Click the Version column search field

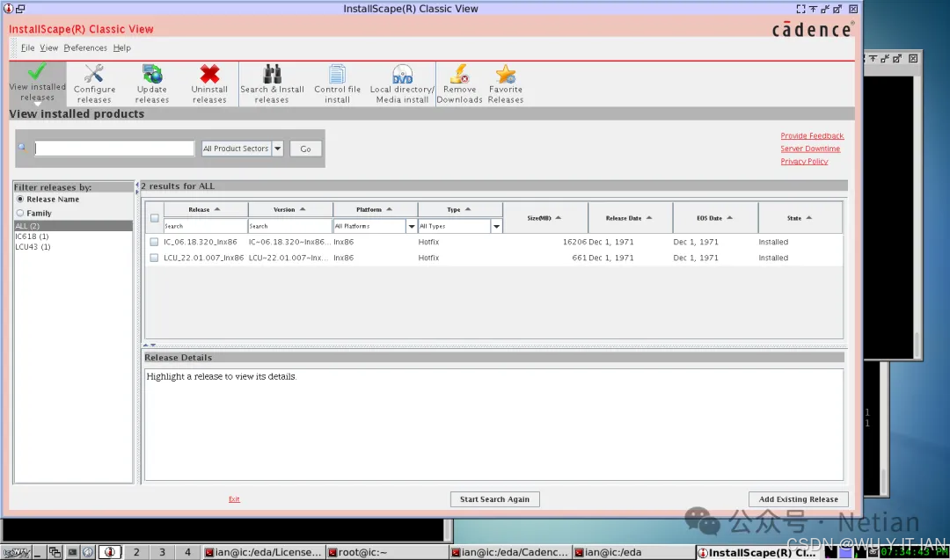pyautogui.click(x=290, y=226)
